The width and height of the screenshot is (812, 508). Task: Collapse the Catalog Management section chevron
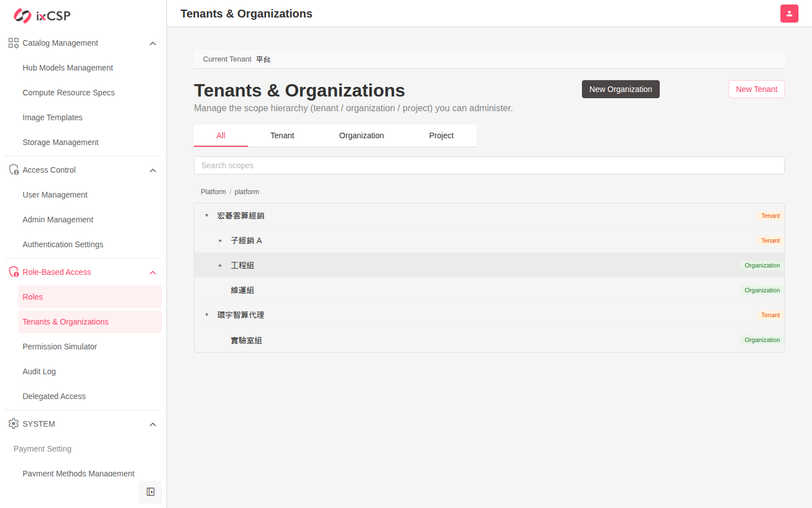pos(153,43)
